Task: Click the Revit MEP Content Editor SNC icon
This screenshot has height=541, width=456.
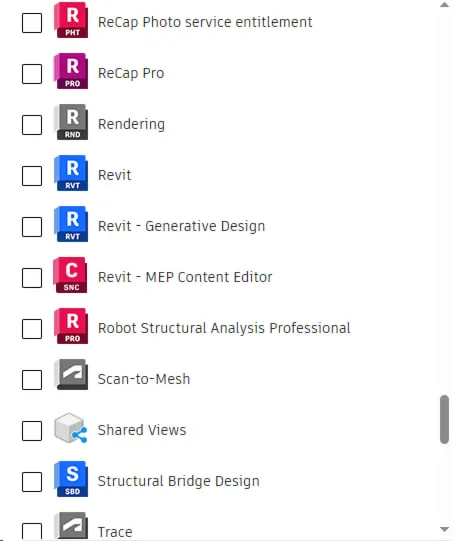Action: pyautogui.click(x=70, y=275)
